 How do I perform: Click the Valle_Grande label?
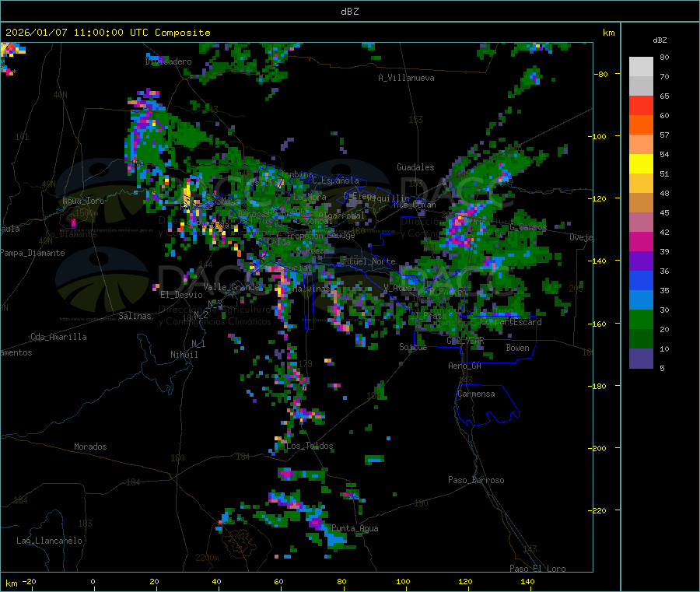click(x=231, y=286)
